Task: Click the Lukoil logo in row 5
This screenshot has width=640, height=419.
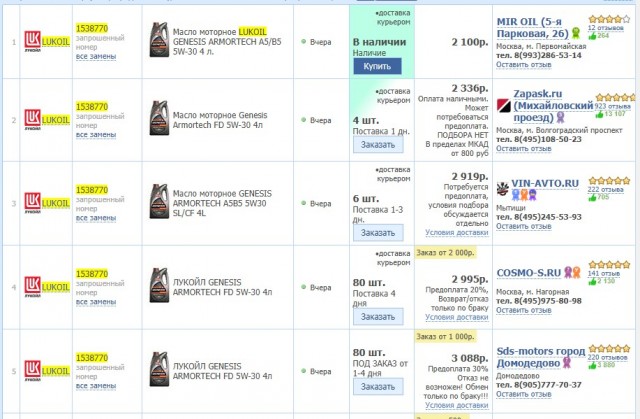Action: click(x=32, y=370)
